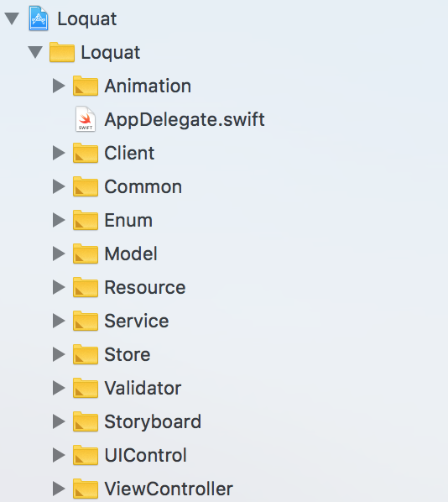
Task: Click the UIControl folder icon
Action: [x=86, y=455]
